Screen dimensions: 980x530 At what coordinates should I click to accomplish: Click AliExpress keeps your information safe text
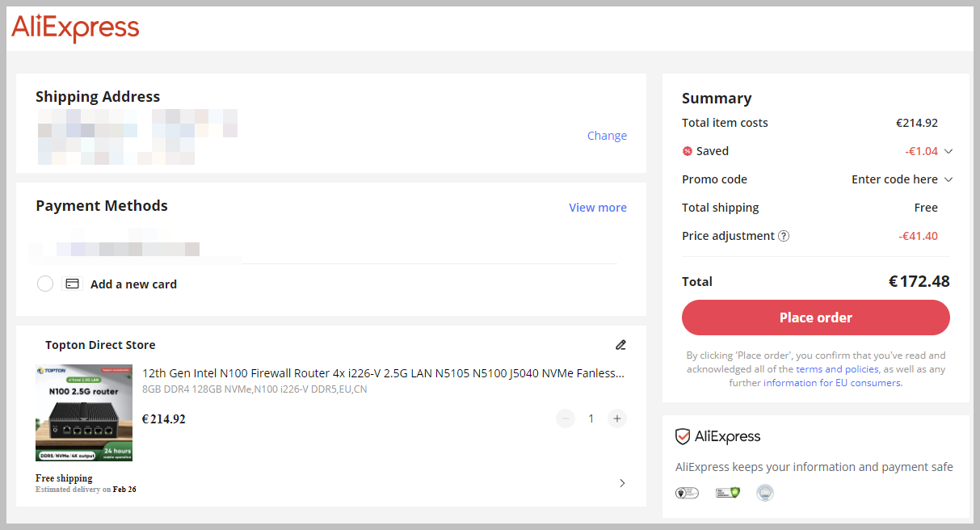pos(814,467)
